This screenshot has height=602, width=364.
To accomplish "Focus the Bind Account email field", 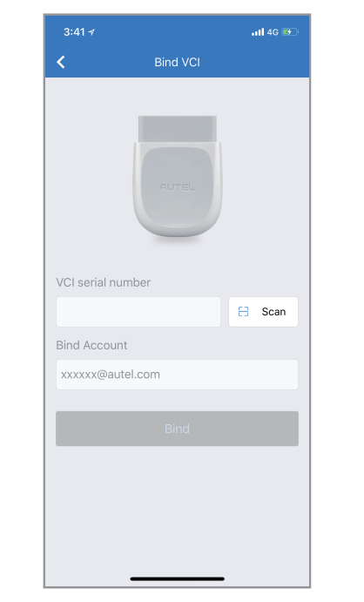I will [x=177, y=375].
